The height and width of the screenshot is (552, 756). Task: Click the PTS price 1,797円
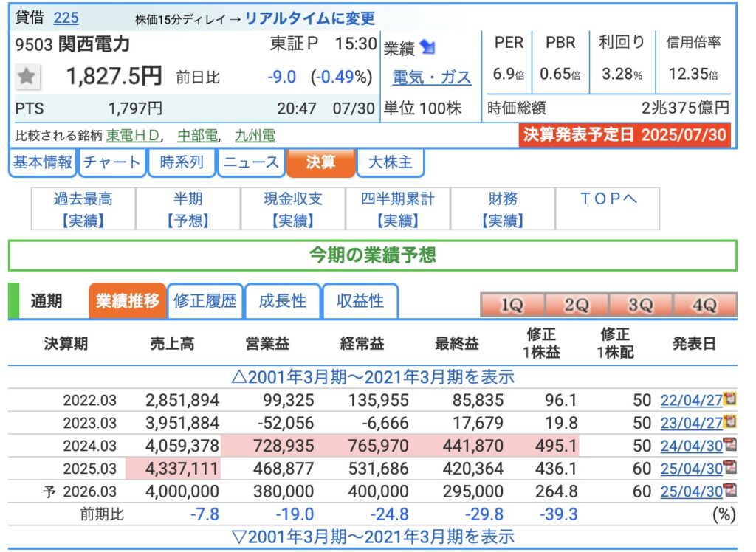click(x=136, y=108)
